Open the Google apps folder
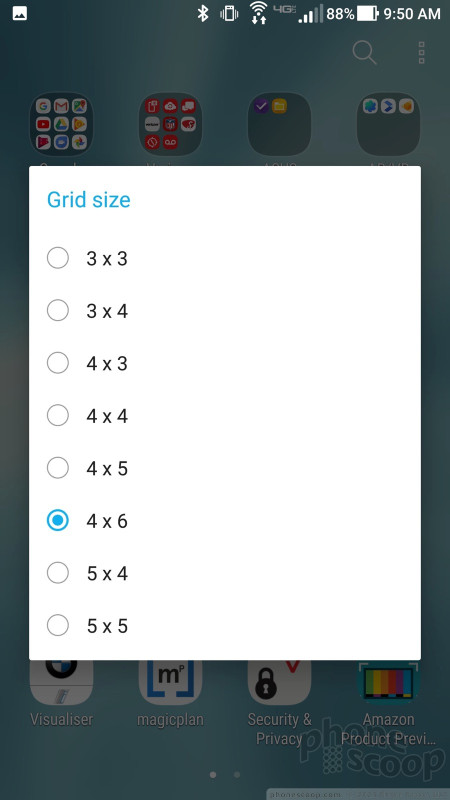 tap(62, 124)
